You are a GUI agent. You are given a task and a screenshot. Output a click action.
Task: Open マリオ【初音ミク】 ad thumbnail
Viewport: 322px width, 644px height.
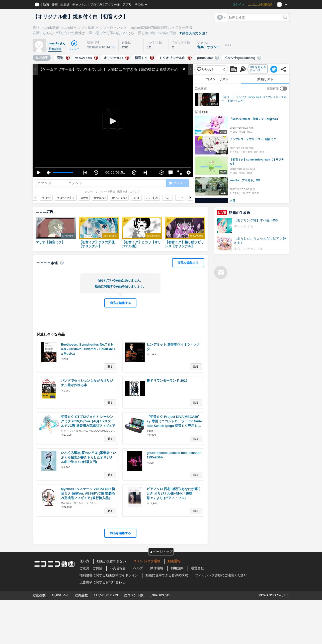click(56, 228)
